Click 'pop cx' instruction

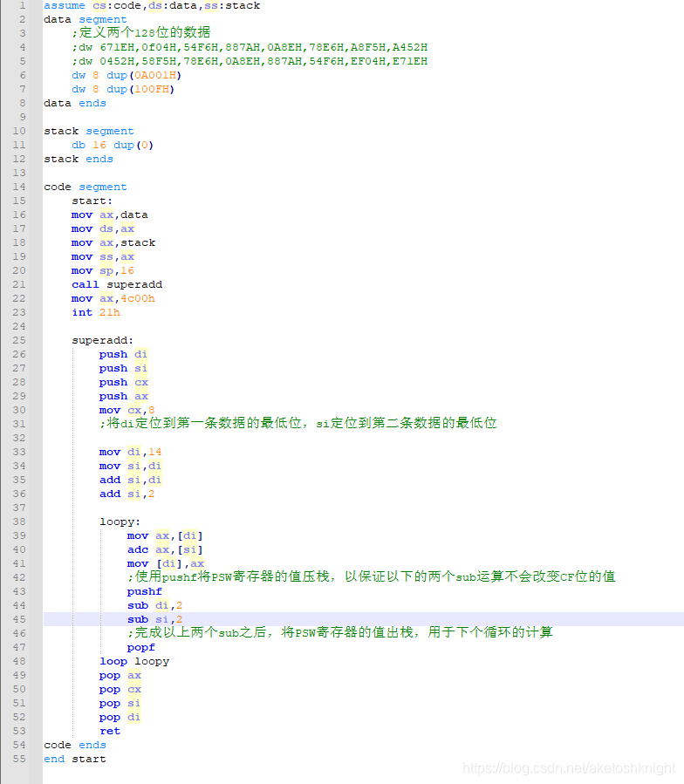(120, 690)
